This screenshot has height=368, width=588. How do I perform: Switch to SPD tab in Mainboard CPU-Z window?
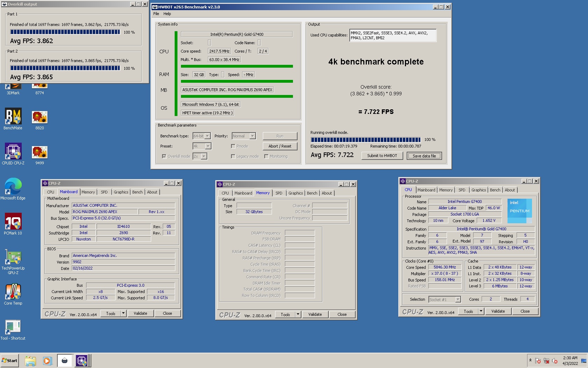[104, 192]
